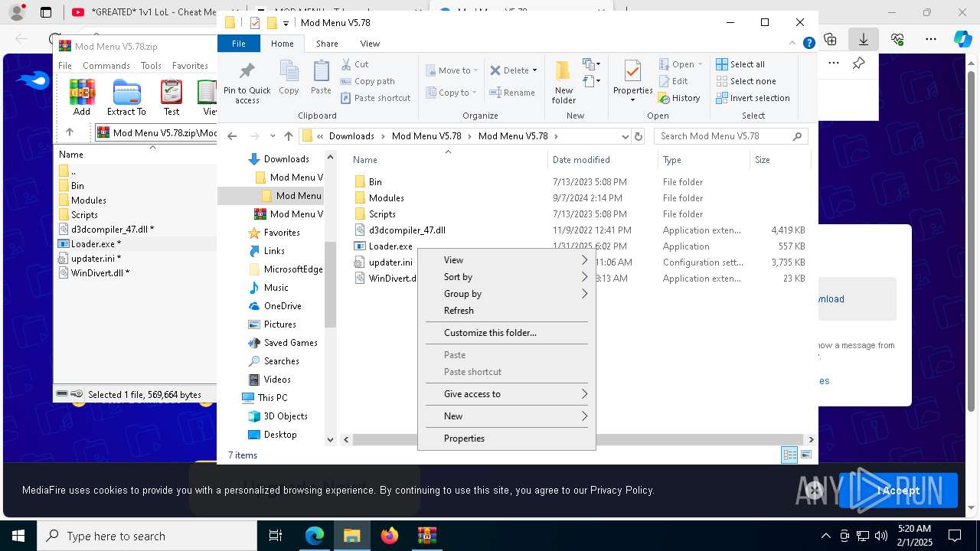
Task: Open Firefox from taskbar
Action: click(390, 536)
